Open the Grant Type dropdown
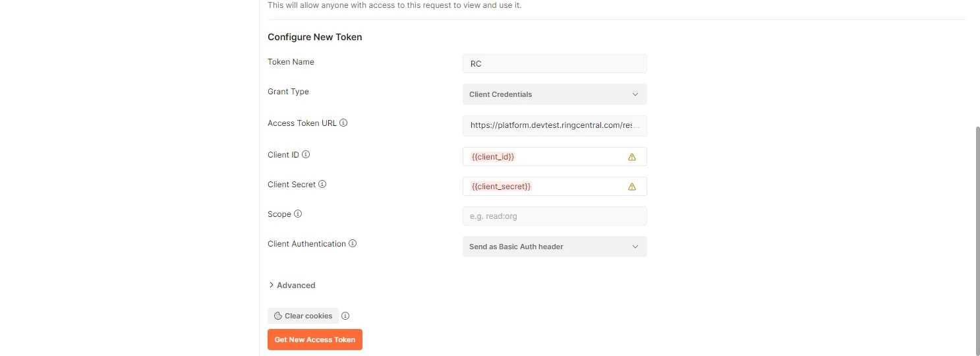The image size is (980, 356). tap(554, 94)
